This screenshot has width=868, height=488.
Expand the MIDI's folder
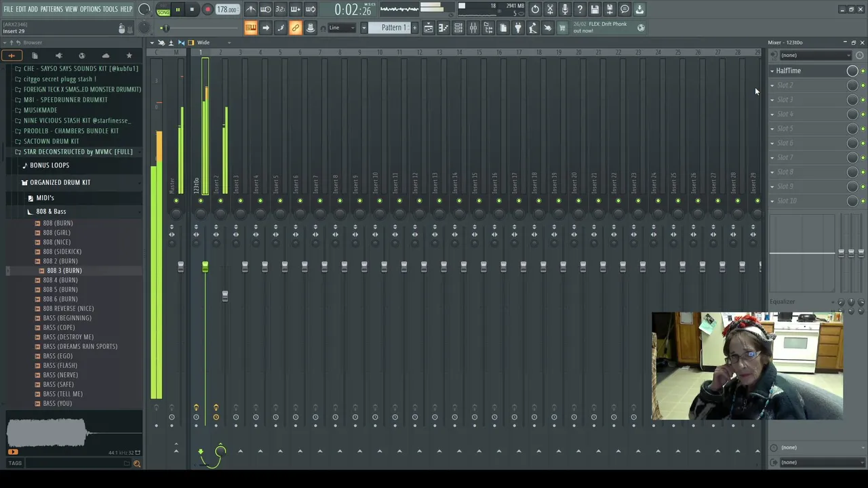[45, 198]
